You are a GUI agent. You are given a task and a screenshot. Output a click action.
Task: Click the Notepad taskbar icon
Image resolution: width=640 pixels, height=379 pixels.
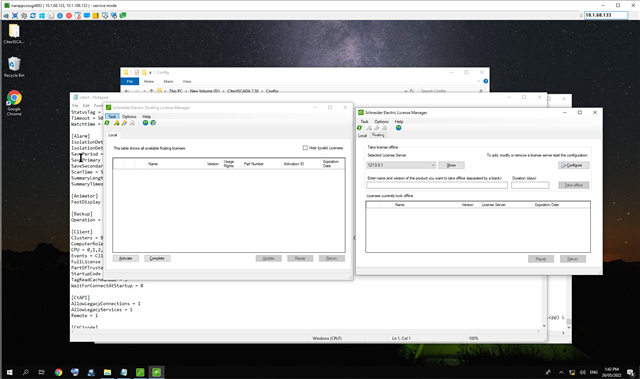(x=124, y=372)
